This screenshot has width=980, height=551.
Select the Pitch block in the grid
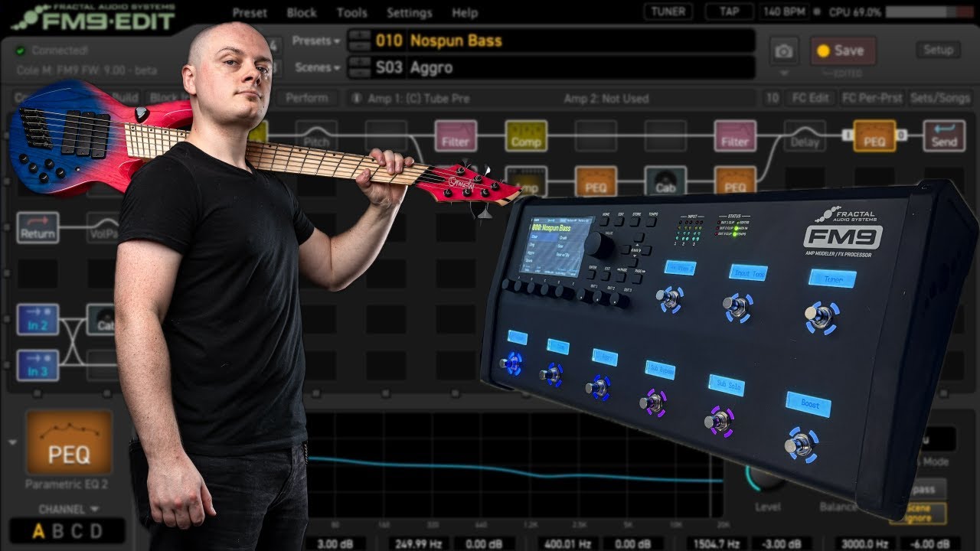pos(317,135)
